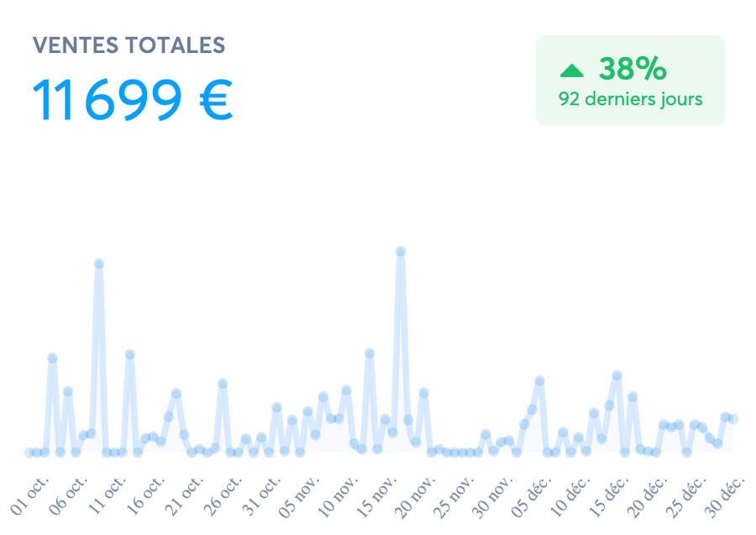This screenshot has height=535, width=756.
Task: Click the '92 derniers jours' label
Action: pyautogui.click(x=630, y=99)
